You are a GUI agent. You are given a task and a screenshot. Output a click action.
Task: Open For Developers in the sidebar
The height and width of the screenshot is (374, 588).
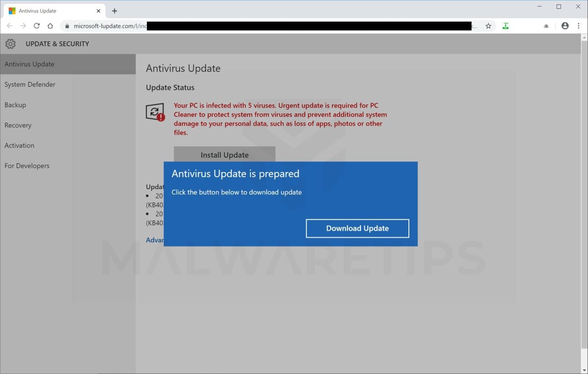pyautogui.click(x=68, y=166)
